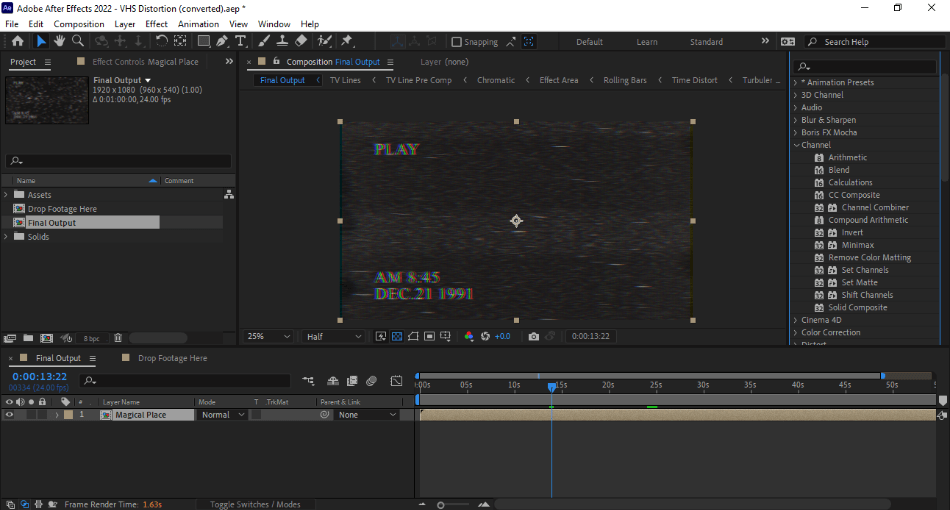Enable the Snapping checkbox
Screen dimensions: 950x510
point(457,42)
